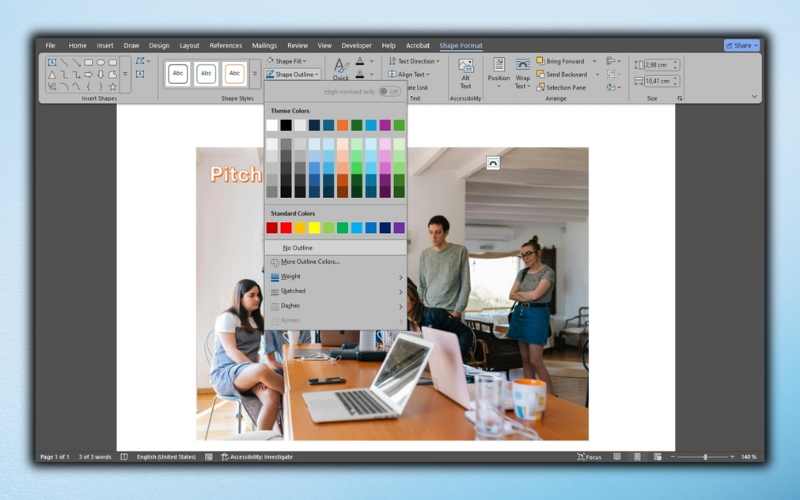The image size is (800, 500).
Task: Click the Rotate Objects icon
Action: click(x=611, y=87)
